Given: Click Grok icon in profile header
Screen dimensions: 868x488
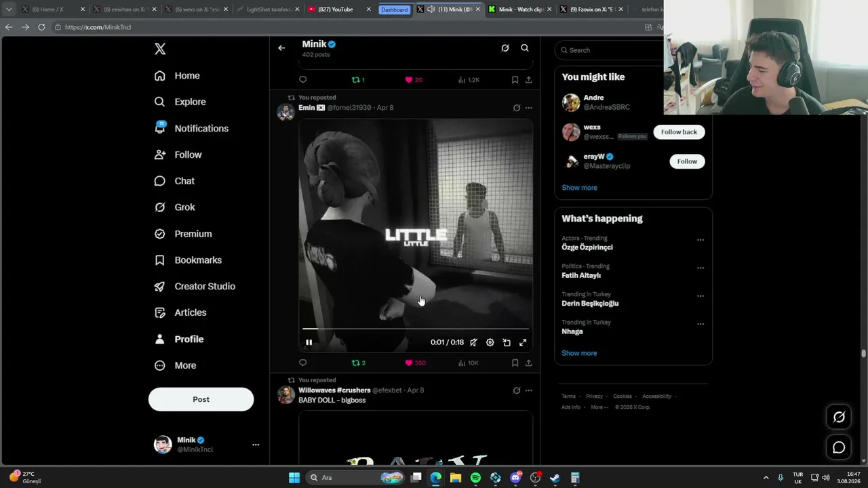Looking at the screenshot, I should 505,48.
